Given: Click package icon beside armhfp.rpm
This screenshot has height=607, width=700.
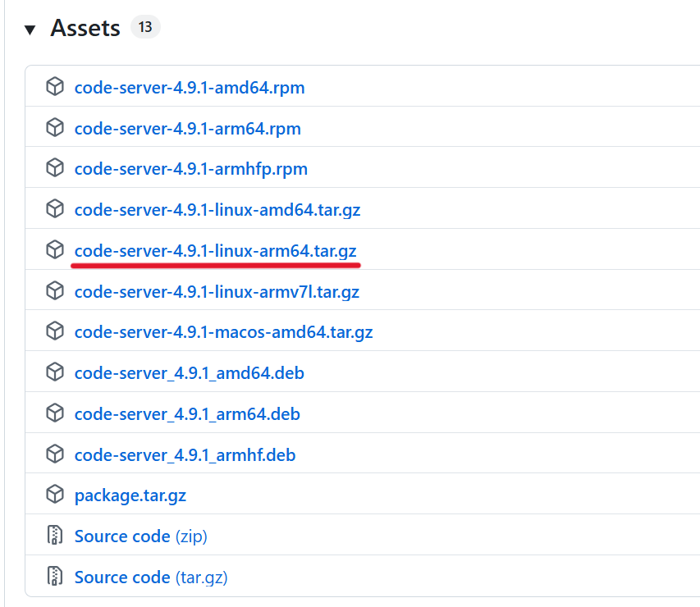Looking at the screenshot, I should [x=55, y=168].
